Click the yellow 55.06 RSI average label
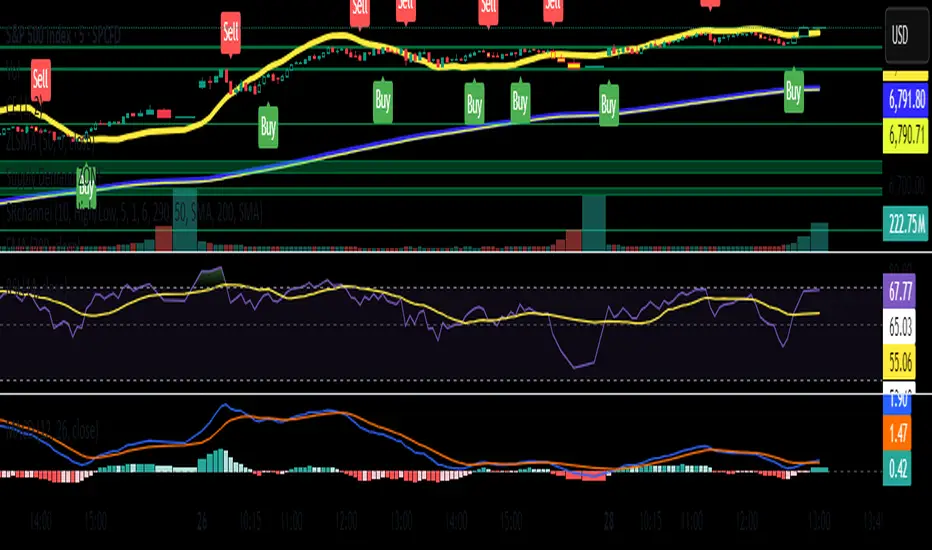 899,362
